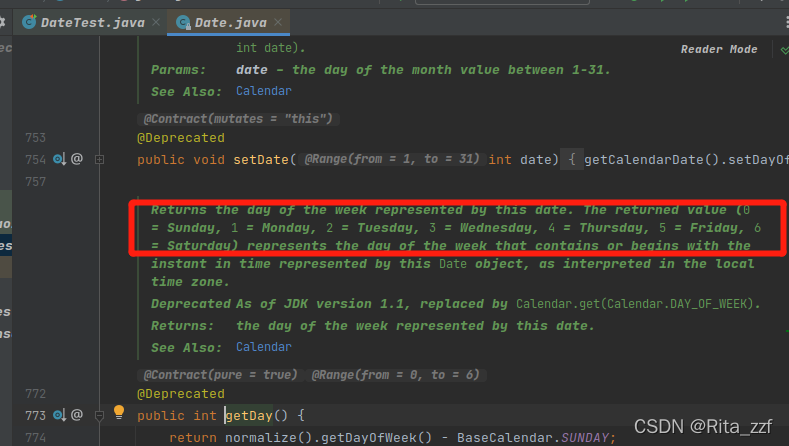Click the @ annotation gutter icon on line 754
The width and height of the screenshot is (789, 446).
(x=76, y=159)
